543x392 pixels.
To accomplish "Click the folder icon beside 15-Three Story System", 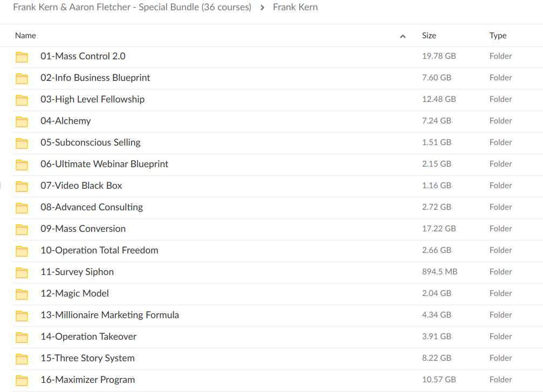I will (x=22, y=358).
